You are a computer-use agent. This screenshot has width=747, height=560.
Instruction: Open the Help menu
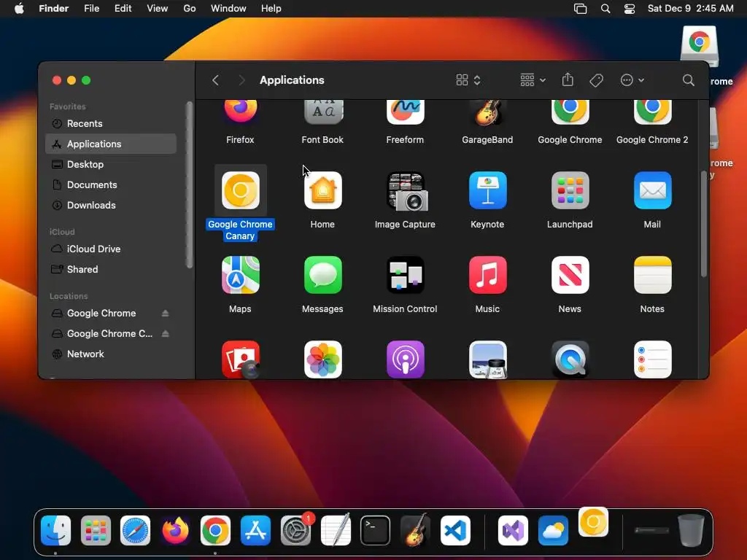(271, 9)
